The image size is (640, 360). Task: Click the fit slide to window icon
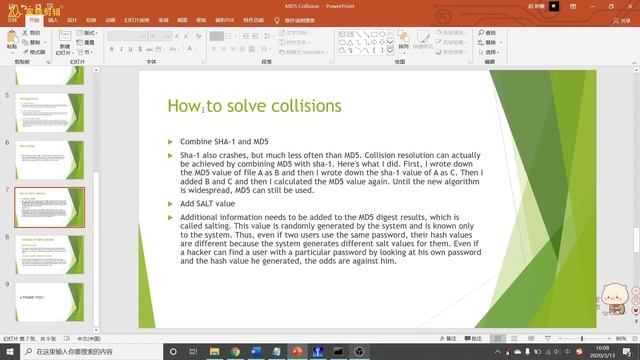(x=634, y=339)
